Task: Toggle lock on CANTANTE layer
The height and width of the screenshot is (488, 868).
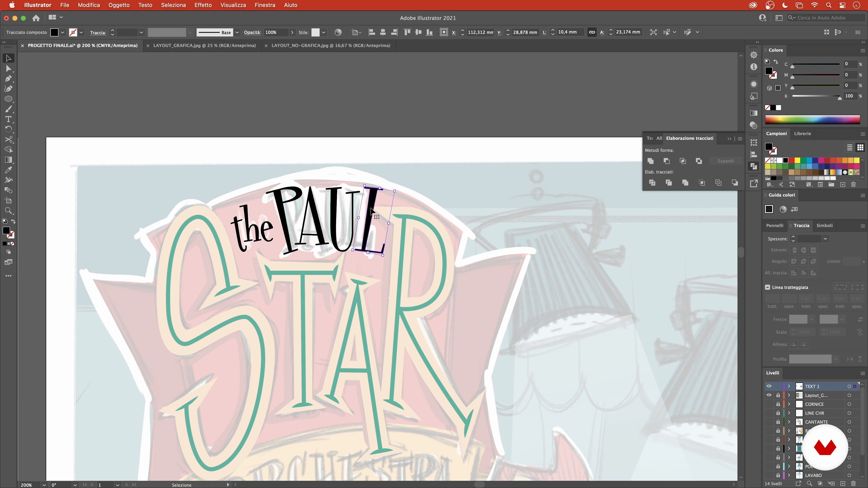Action: tap(778, 422)
